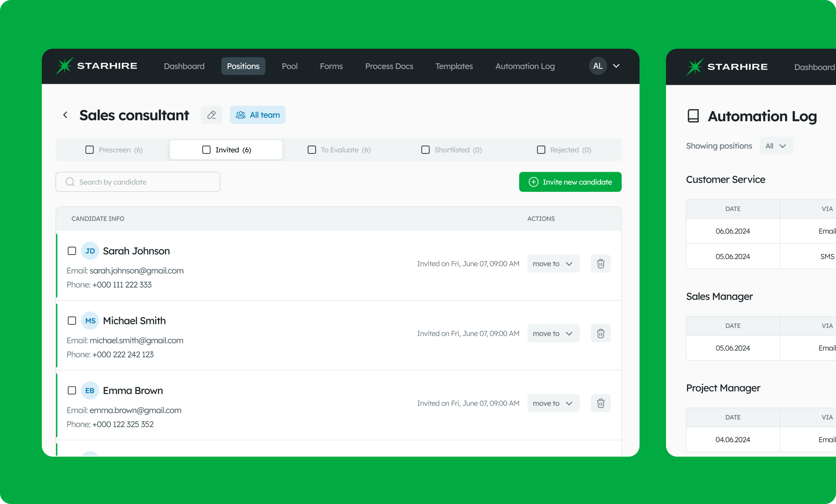Viewport: 836px width, 504px height.
Task: Tick the Emma Brown candidate checkbox
Action: click(x=72, y=390)
